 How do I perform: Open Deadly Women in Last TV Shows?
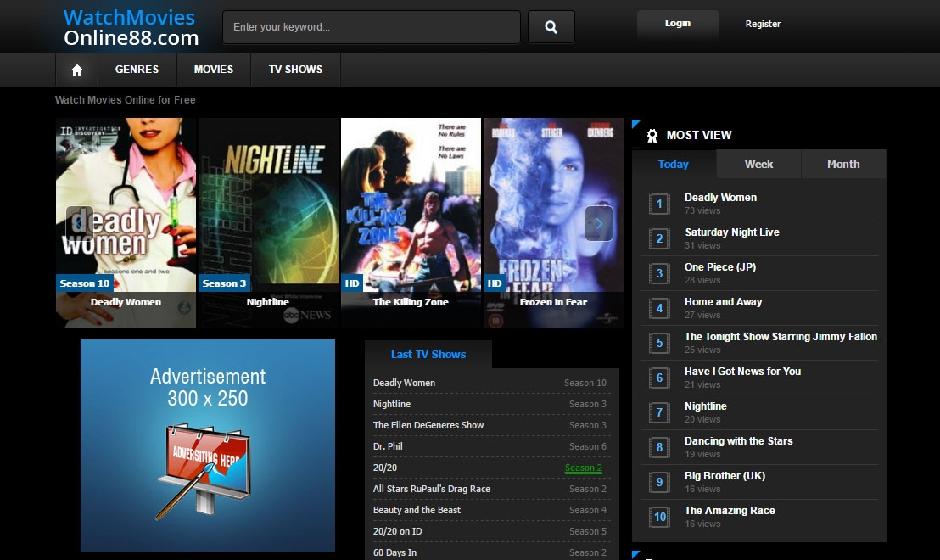(404, 383)
